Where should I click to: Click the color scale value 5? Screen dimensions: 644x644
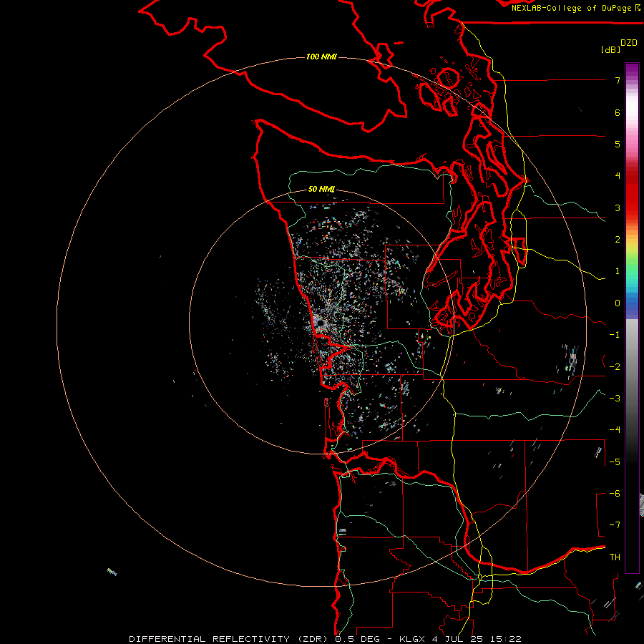618,144
